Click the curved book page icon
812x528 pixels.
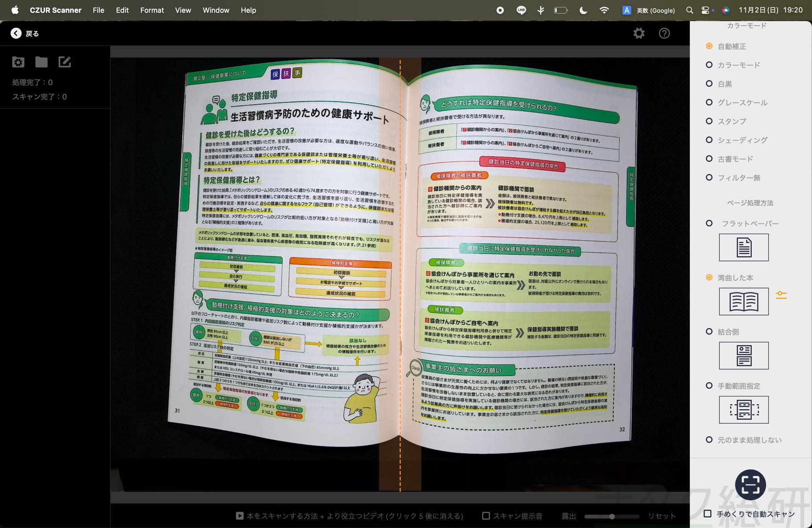pyautogui.click(x=743, y=301)
